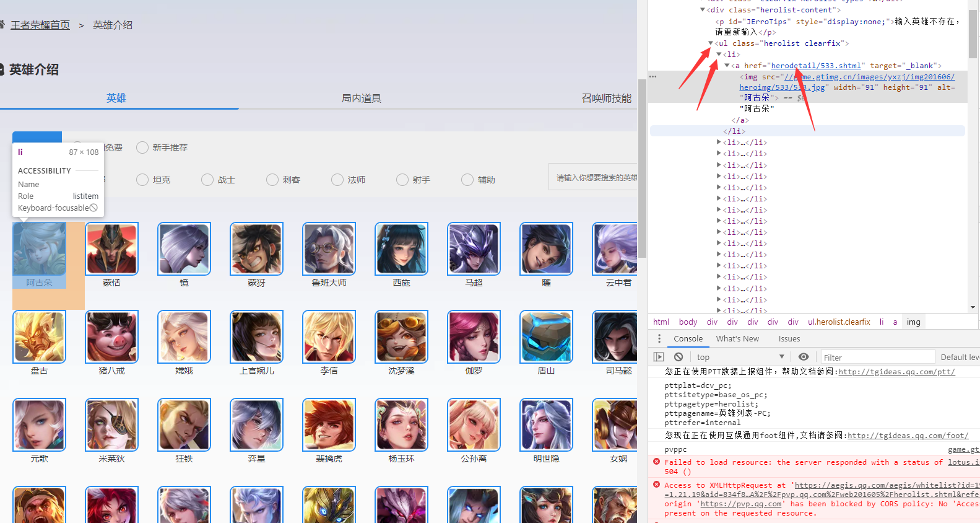Open console context dropdown labeled top
980x523 pixels.
point(740,357)
